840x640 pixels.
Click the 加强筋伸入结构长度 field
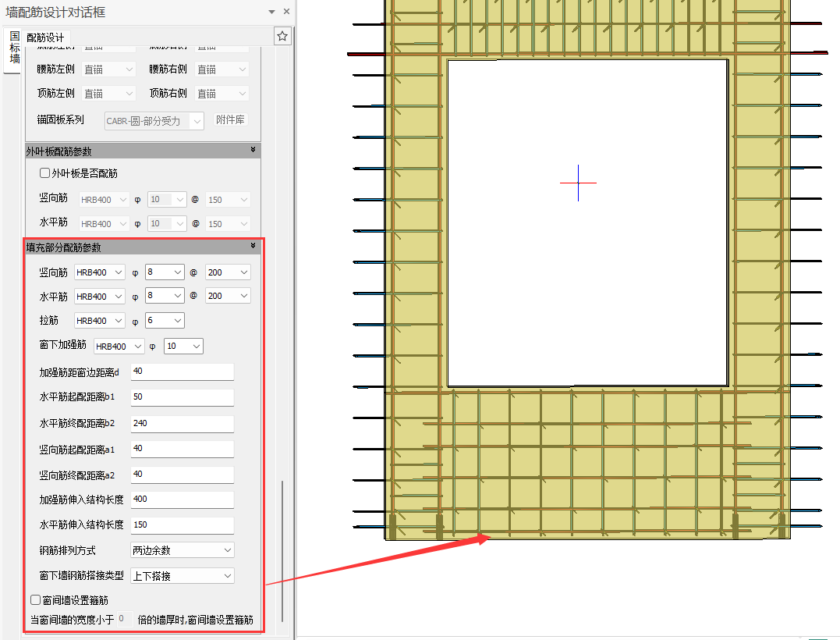click(x=183, y=500)
